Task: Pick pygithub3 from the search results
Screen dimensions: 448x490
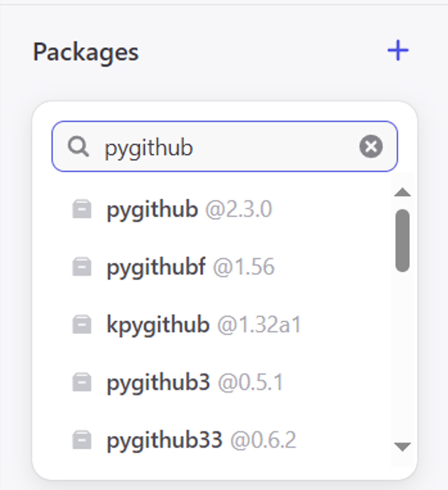Action: click(158, 383)
